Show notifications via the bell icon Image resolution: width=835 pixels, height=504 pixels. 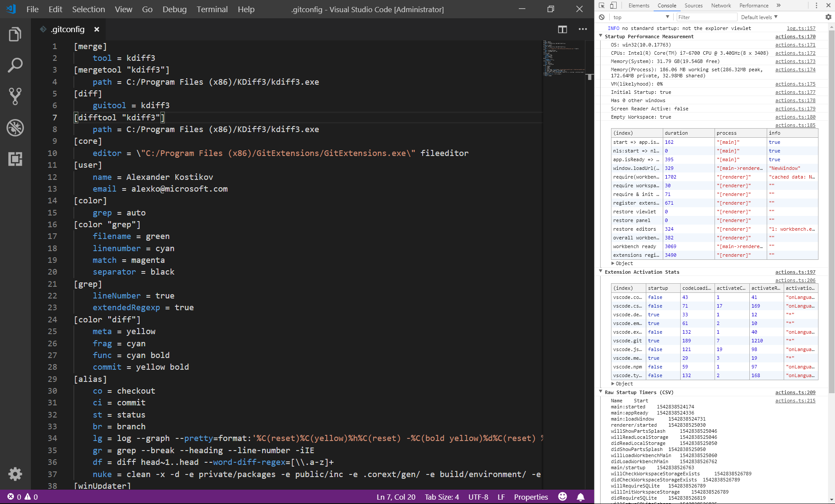point(581,497)
